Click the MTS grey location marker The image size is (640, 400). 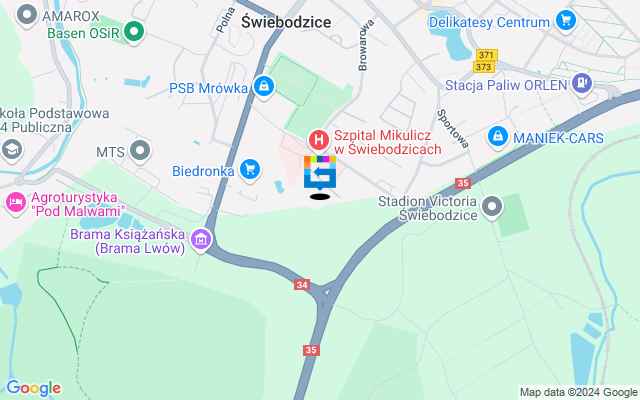140,151
